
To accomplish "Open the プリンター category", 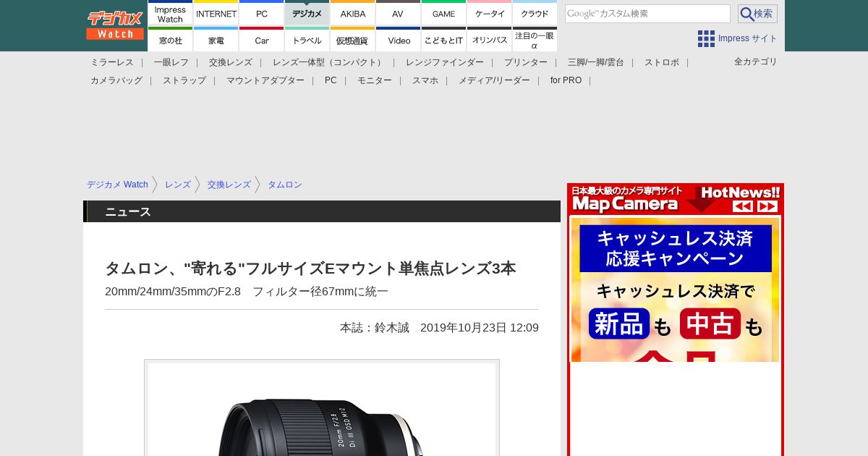I will (x=526, y=62).
